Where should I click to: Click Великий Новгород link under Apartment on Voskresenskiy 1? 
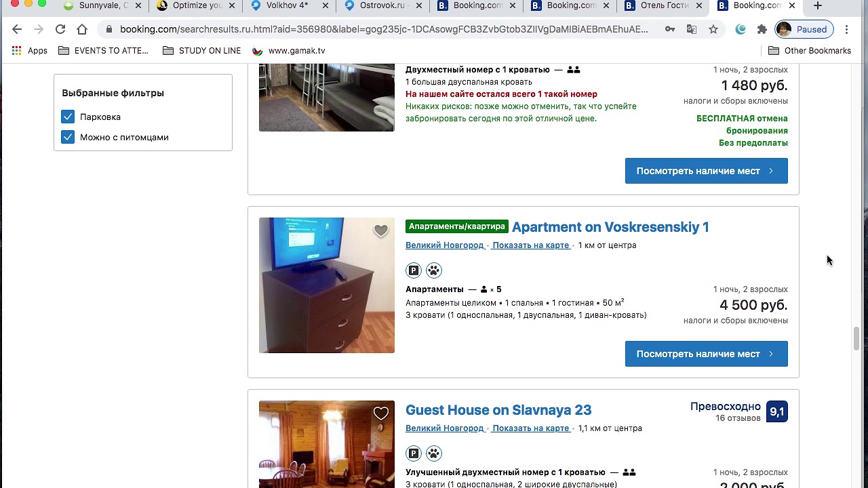[x=445, y=245]
